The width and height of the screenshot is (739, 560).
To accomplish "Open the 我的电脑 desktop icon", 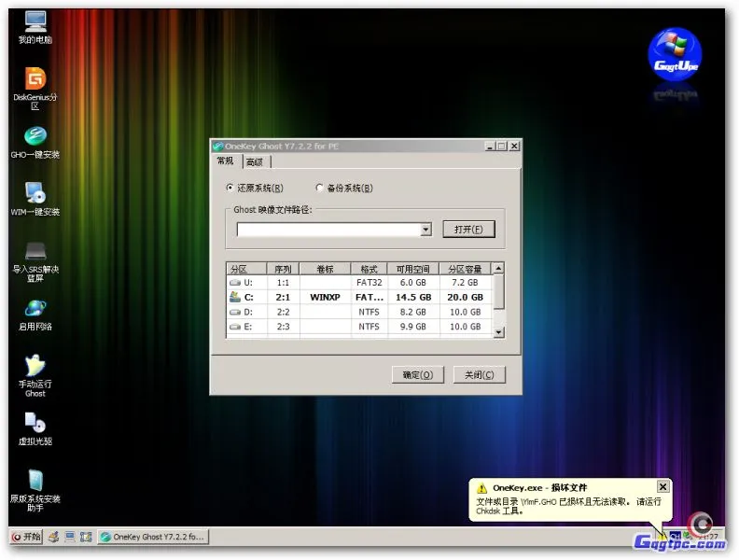I will 35,27.
